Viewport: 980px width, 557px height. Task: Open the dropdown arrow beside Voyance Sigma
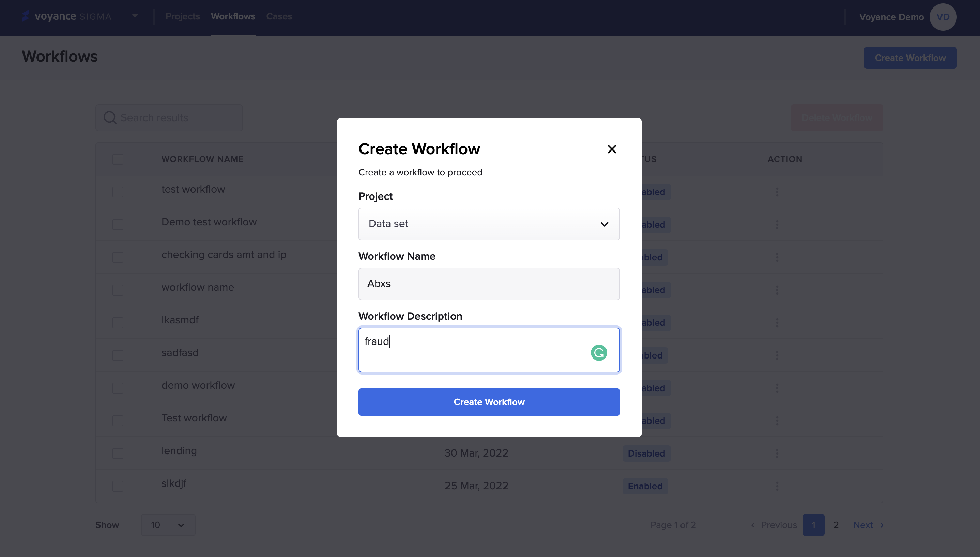tap(135, 16)
